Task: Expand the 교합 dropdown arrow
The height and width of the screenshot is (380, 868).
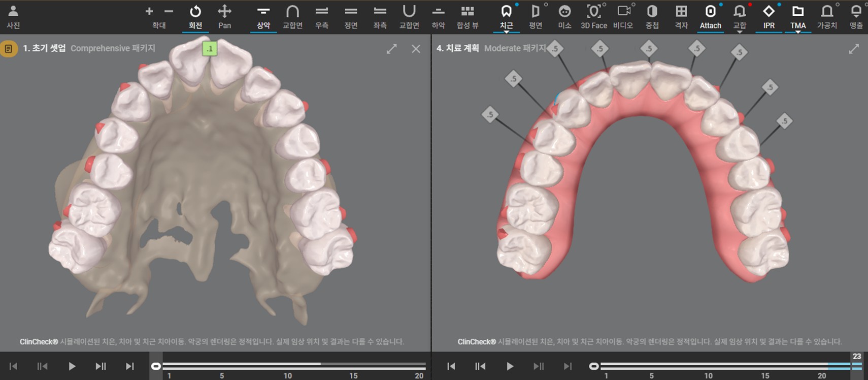Action: tap(740, 32)
